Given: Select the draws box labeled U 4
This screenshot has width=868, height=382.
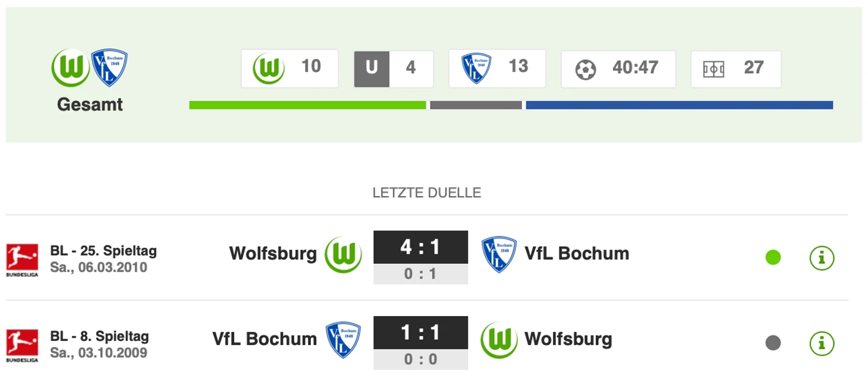Looking at the screenshot, I should tap(394, 69).
